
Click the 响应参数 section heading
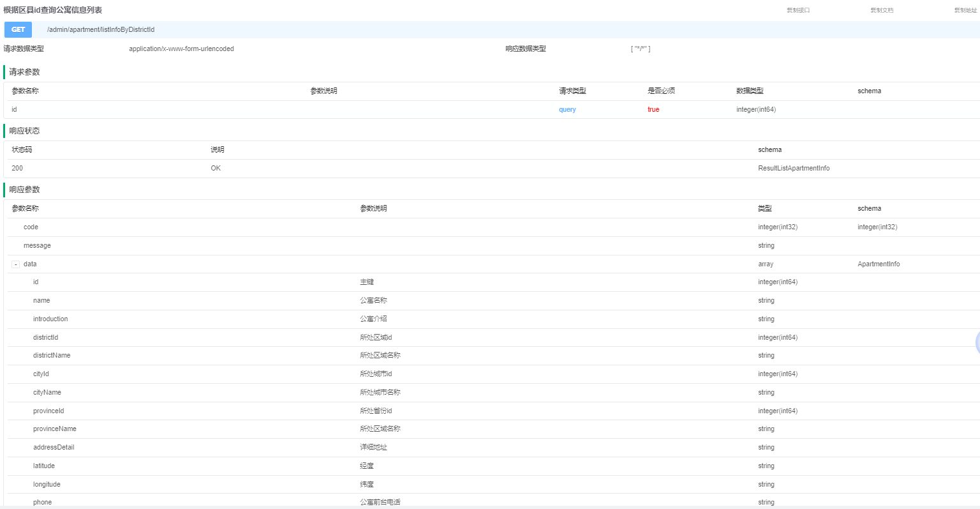24,190
